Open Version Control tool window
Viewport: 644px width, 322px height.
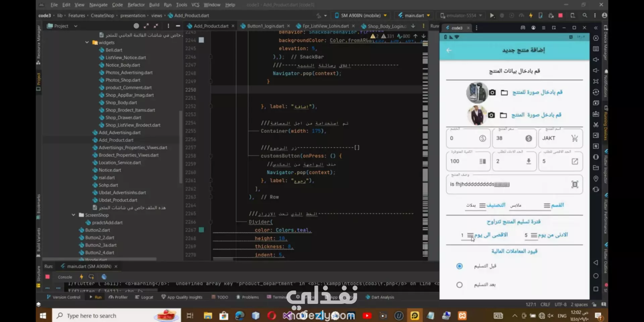(x=63, y=297)
